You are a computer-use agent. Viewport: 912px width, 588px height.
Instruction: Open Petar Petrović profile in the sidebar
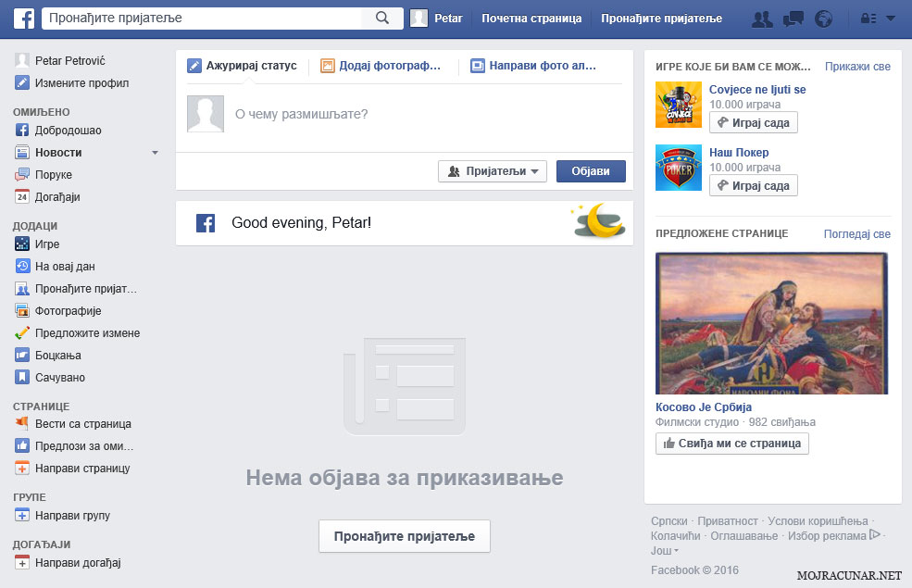(69, 60)
